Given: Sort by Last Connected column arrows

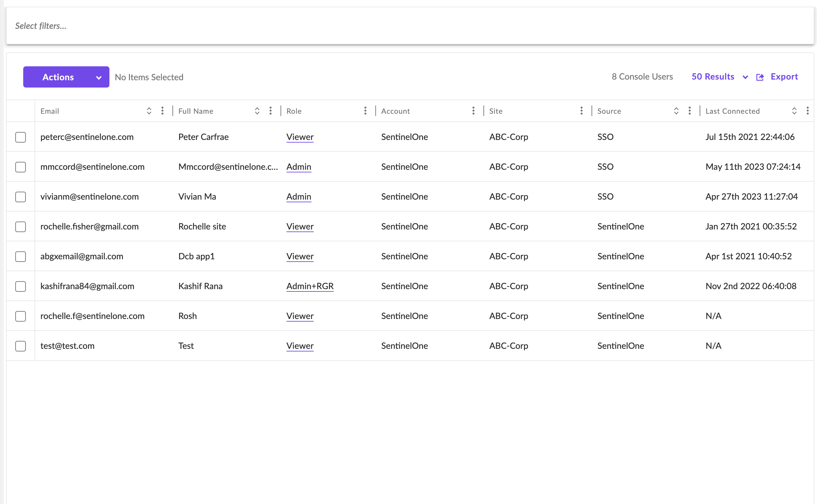Looking at the screenshot, I should pos(794,111).
